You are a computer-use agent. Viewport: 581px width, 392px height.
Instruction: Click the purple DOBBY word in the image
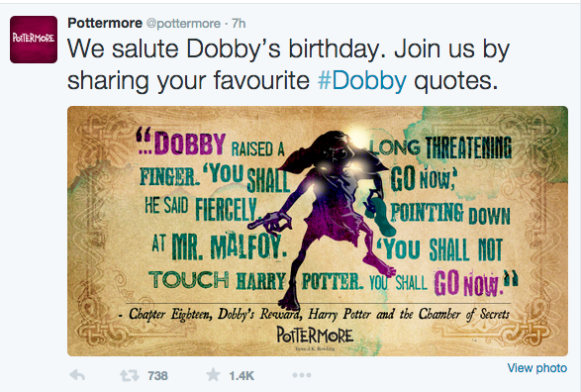pos(190,144)
